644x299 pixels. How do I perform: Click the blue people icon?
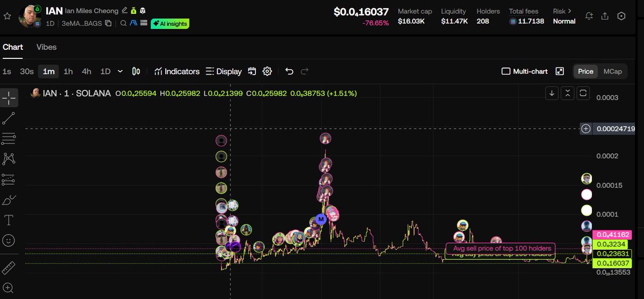(133, 24)
